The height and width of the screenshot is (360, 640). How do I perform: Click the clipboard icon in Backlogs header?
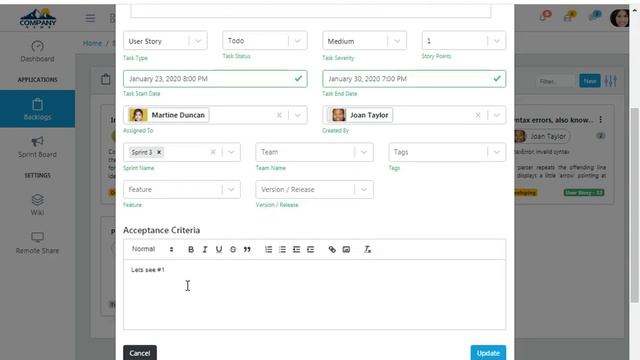(x=106, y=79)
